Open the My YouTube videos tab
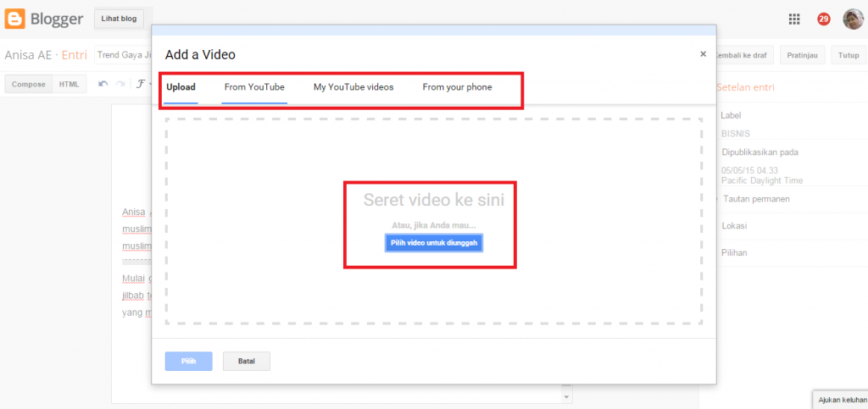The image size is (868, 409). pos(353,87)
